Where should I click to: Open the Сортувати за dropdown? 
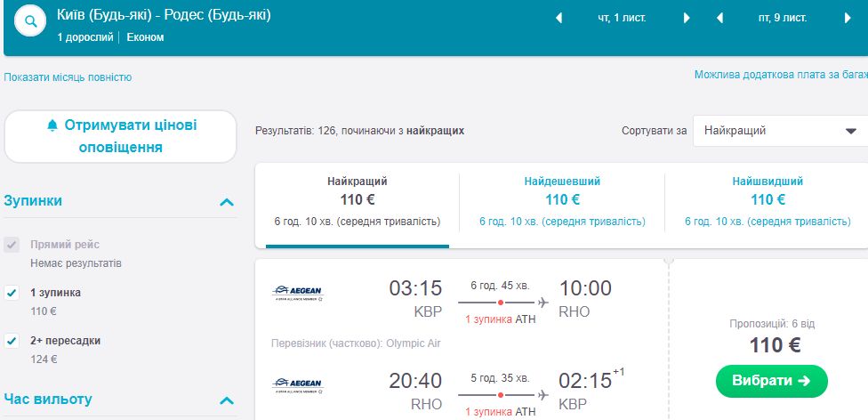click(779, 131)
